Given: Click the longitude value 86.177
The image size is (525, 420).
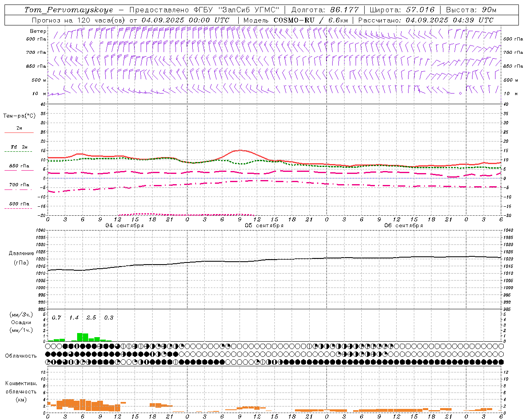Looking at the screenshot, I should pyautogui.click(x=344, y=10).
